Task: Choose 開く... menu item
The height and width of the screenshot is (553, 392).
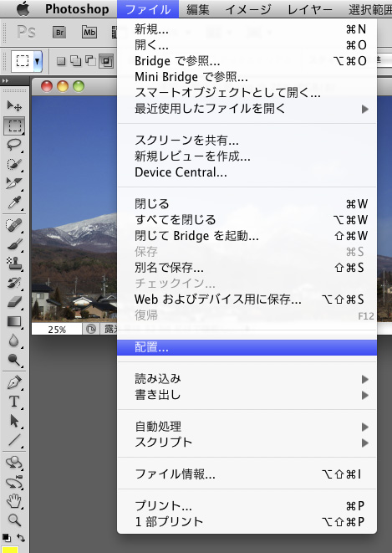Action: pyautogui.click(x=247, y=45)
